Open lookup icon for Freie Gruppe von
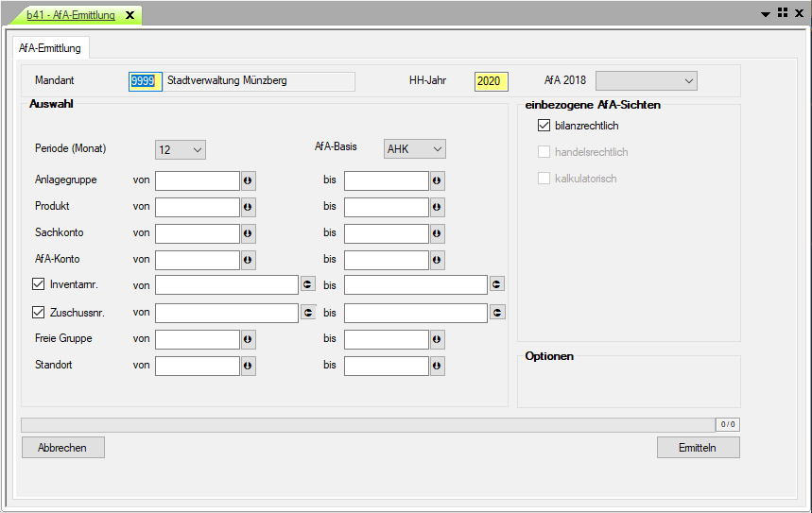 pyautogui.click(x=248, y=339)
